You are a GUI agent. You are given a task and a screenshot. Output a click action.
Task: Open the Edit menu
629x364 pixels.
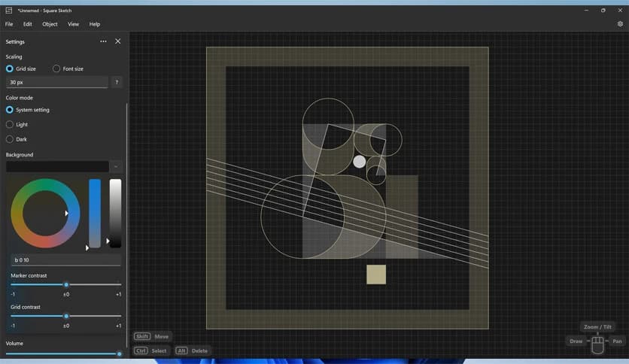pyautogui.click(x=27, y=24)
